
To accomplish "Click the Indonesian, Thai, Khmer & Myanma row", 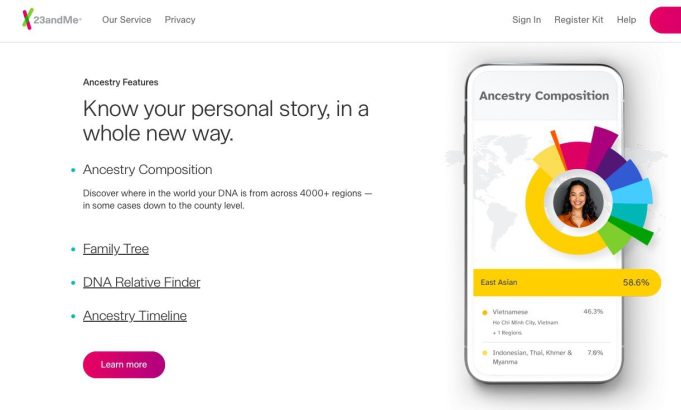I will pyautogui.click(x=542, y=357).
